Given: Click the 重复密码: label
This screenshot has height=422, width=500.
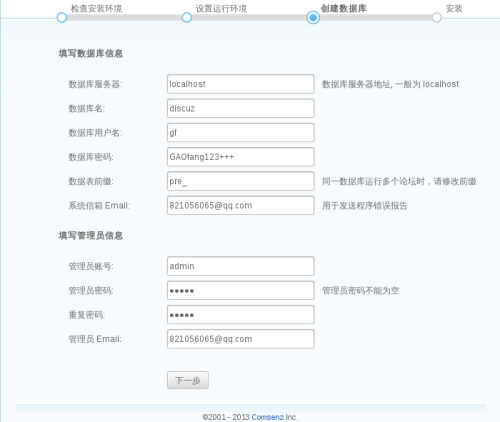Looking at the screenshot, I should coord(87,315).
